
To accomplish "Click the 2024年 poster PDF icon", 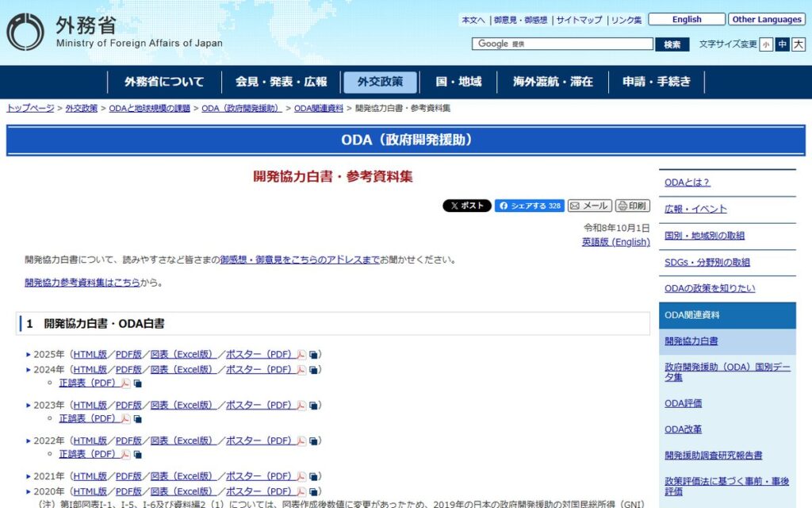I will tap(301, 370).
